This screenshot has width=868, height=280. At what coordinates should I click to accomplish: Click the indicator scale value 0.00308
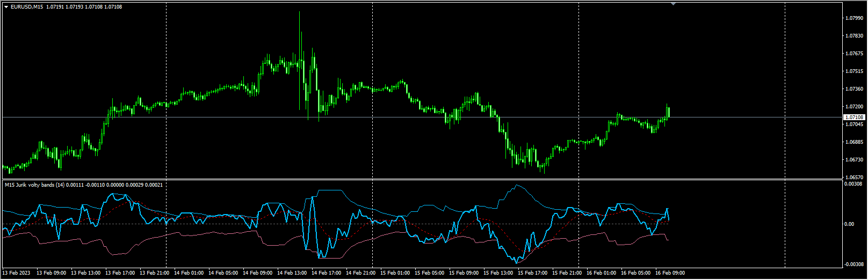[853, 184]
